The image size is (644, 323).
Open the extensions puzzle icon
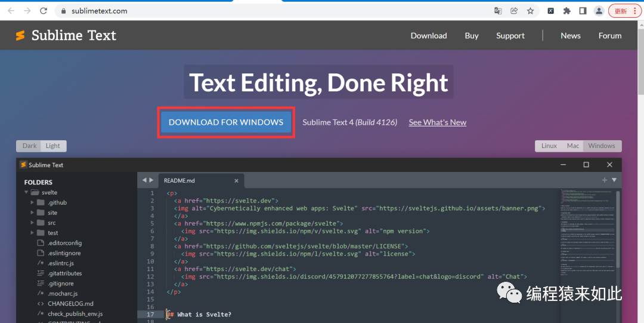point(567,11)
